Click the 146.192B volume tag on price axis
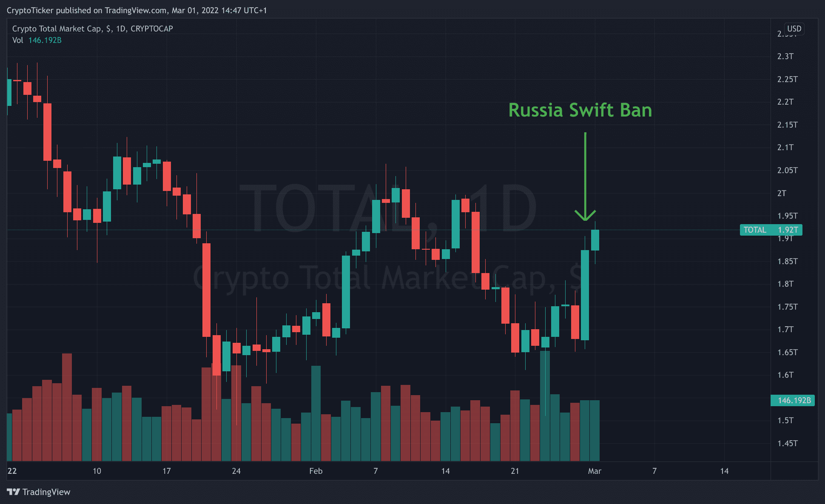Image resolution: width=825 pixels, height=504 pixels. click(x=793, y=401)
